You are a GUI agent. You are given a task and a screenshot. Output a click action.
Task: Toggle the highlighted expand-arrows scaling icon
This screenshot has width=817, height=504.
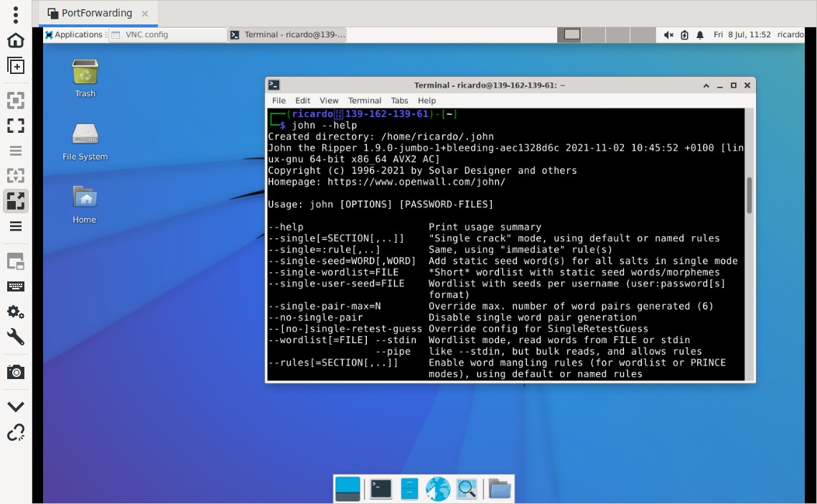click(16, 200)
